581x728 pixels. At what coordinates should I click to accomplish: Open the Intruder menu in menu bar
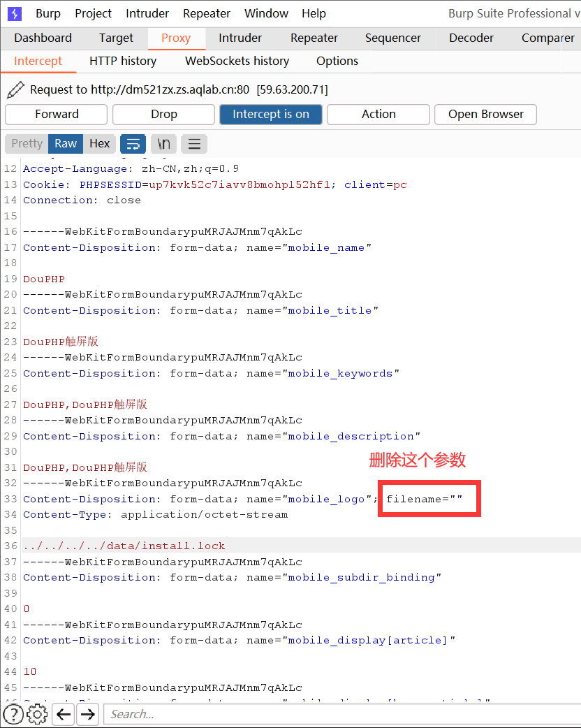click(x=147, y=13)
